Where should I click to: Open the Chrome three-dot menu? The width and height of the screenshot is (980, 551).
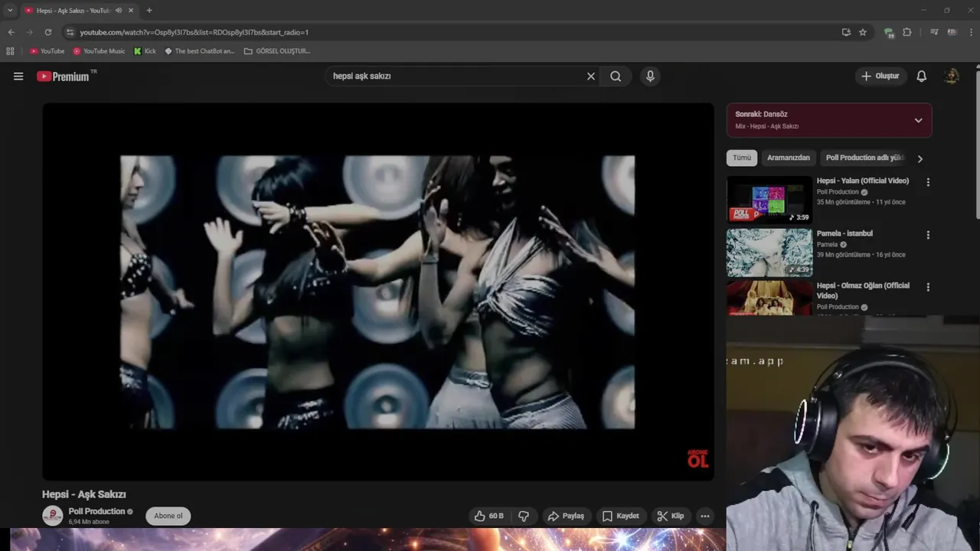click(x=971, y=32)
